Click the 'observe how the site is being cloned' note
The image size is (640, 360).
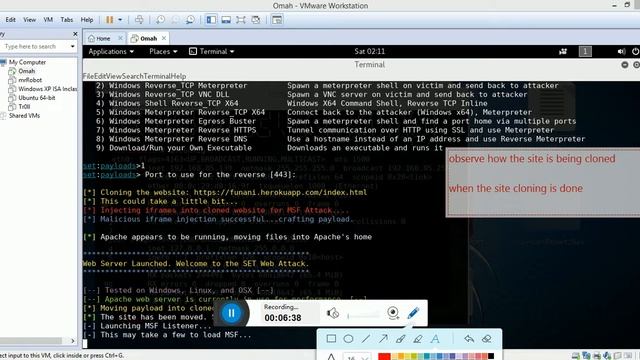pos(532,159)
